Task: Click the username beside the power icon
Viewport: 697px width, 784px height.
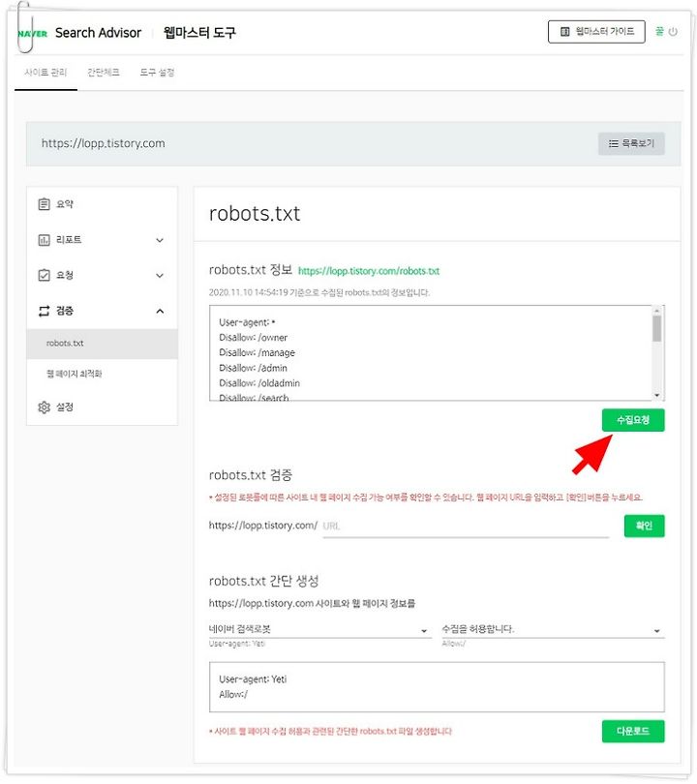Action: pos(659,32)
